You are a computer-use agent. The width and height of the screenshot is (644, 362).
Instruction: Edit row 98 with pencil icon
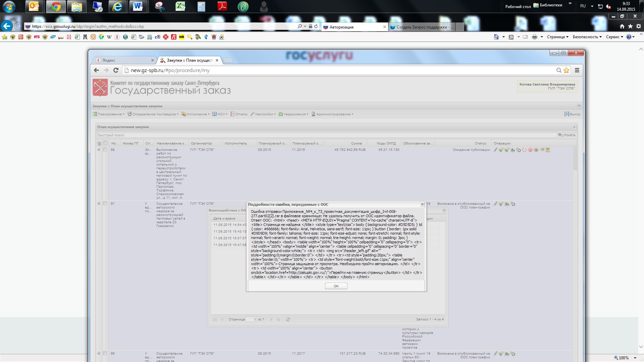click(495, 150)
